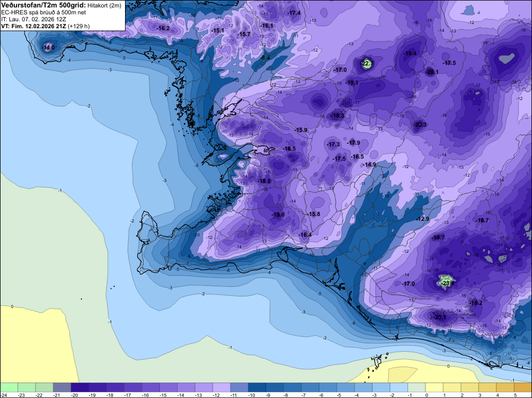
Task: Click the -17.9 temperature value
Action: (354, 143)
